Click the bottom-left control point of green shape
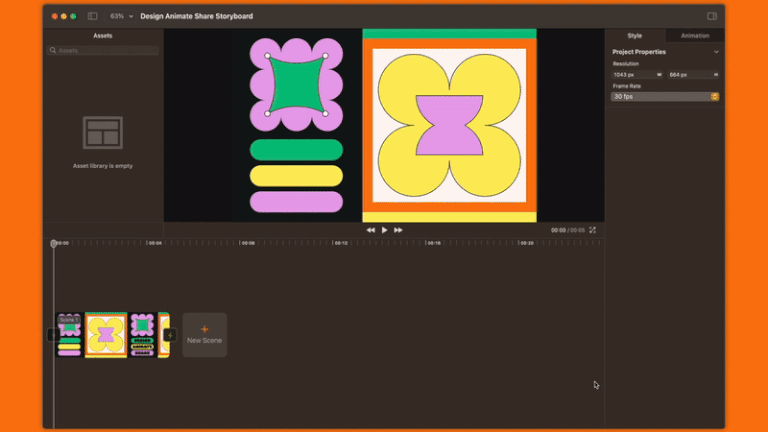This screenshot has width=768, height=432. [267, 114]
